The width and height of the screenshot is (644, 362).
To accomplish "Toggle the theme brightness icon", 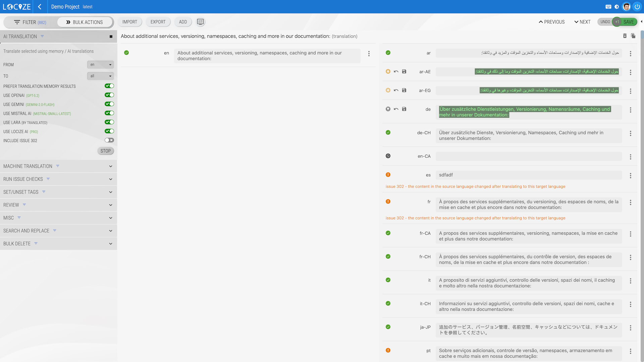I will pyautogui.click(x=617, y=6).
